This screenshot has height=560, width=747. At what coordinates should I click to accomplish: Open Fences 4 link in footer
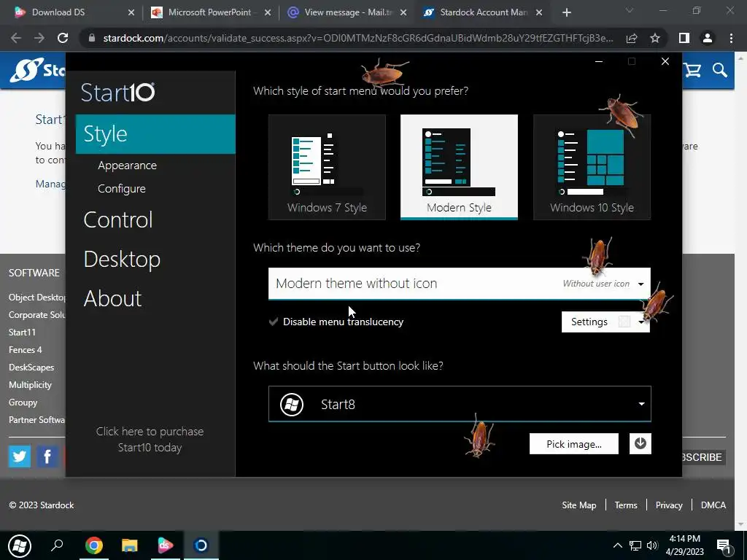26,350
